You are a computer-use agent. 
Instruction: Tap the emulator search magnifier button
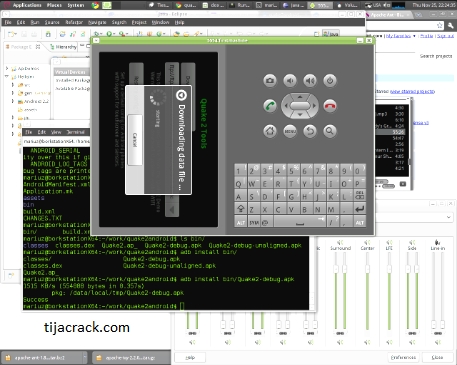point(330,131)
